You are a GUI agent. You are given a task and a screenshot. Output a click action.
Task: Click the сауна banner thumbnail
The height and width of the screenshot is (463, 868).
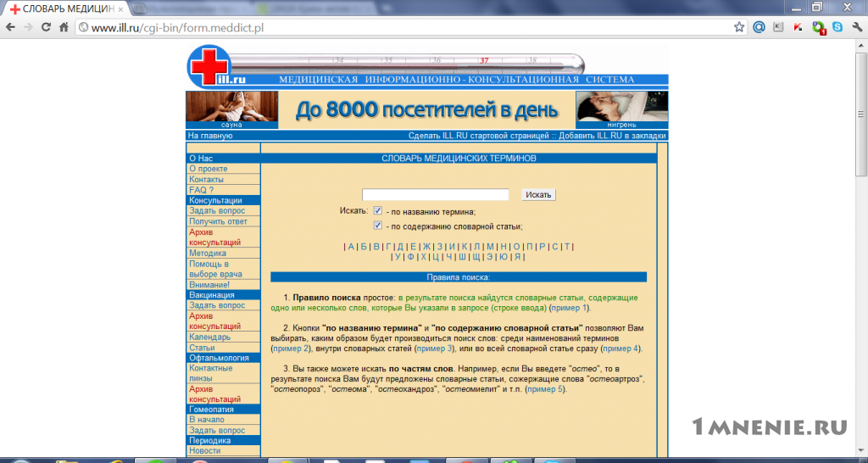pyautogui.click(x=232, y=109)
